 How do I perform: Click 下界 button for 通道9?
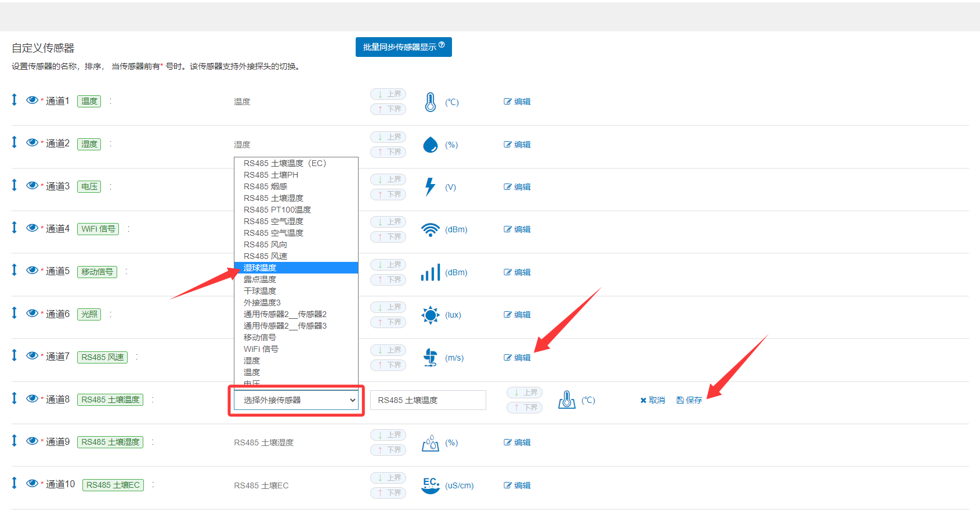point(388,450)
